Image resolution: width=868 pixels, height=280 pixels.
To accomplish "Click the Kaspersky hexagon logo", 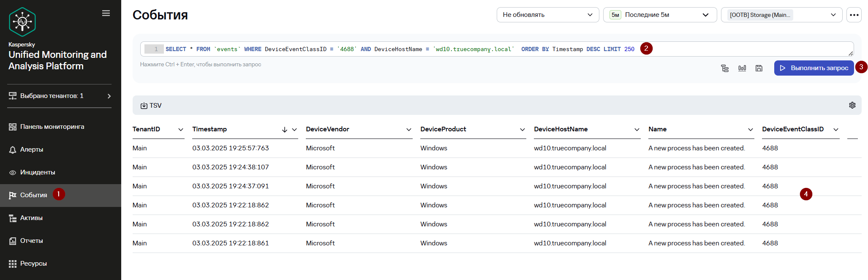I will click(22, 22).
